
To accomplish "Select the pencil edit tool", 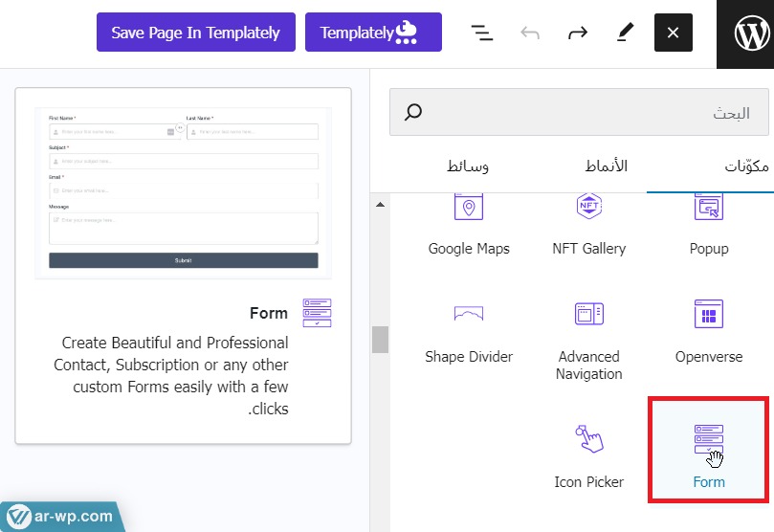I will [x=626, y=33].
